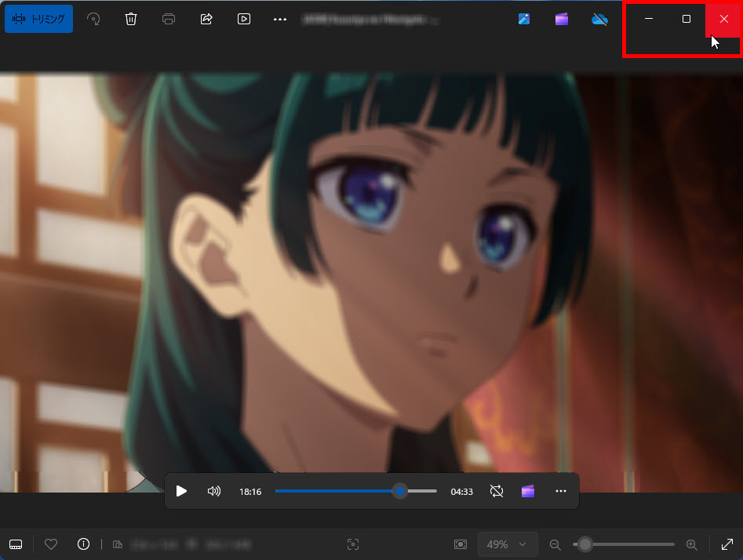Open Clipchamp from the top toolbar
743x560 pixels.
click(562, 19)
